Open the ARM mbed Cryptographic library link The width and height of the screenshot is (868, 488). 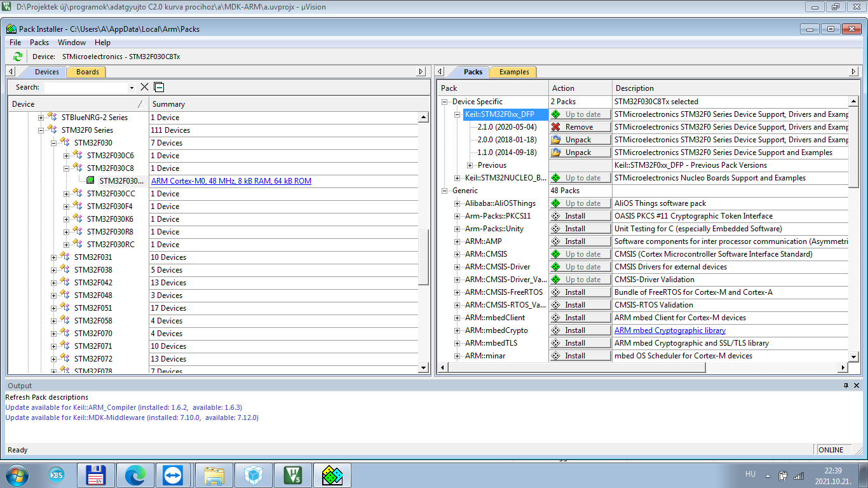[x=670, y=330]
